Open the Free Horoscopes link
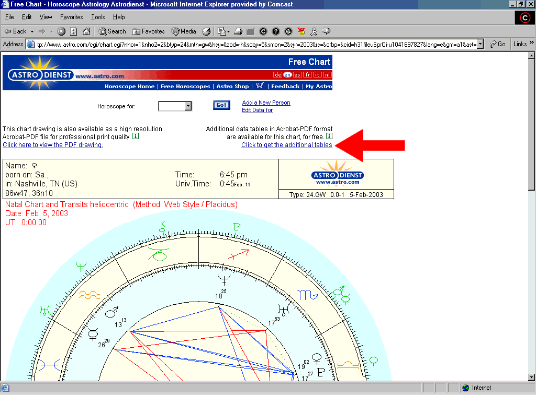 185,86
